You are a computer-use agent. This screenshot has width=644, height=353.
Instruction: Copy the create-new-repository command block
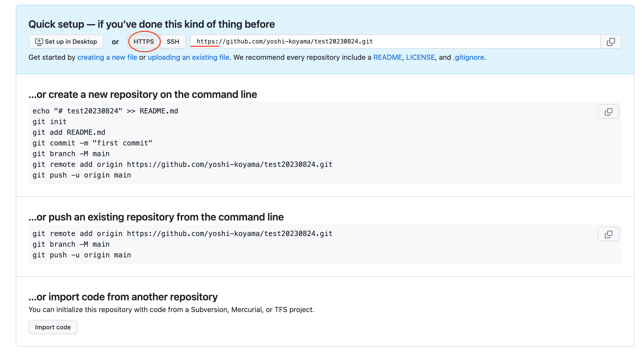pyautogui.click(x=608, y=111)
